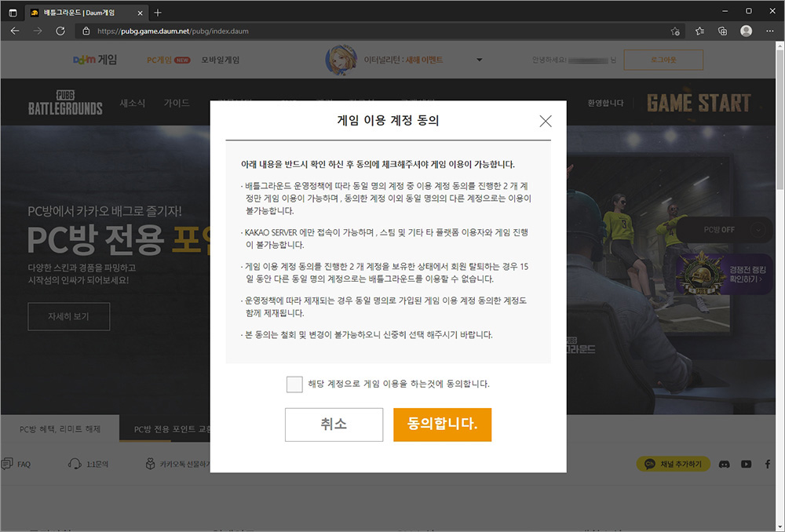Select the PC방 혜택, 리미트 해제 tab
Screen dimensions: 785x532
coord(60,429)
